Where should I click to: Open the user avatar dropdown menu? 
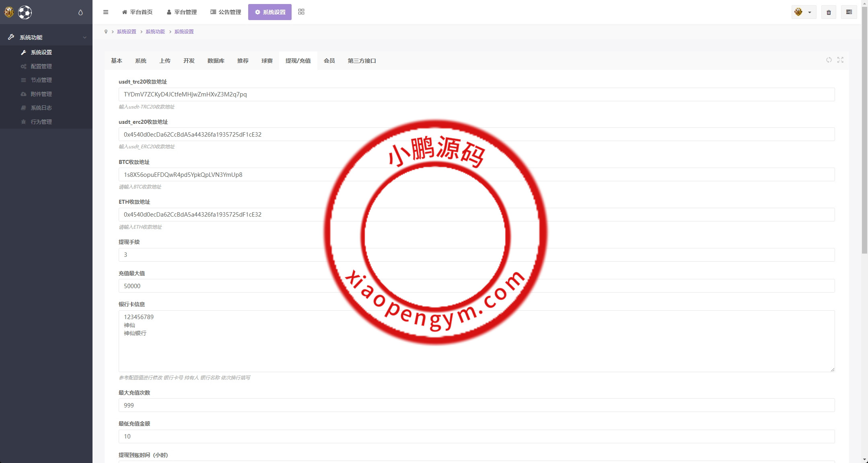pos(803,12)
